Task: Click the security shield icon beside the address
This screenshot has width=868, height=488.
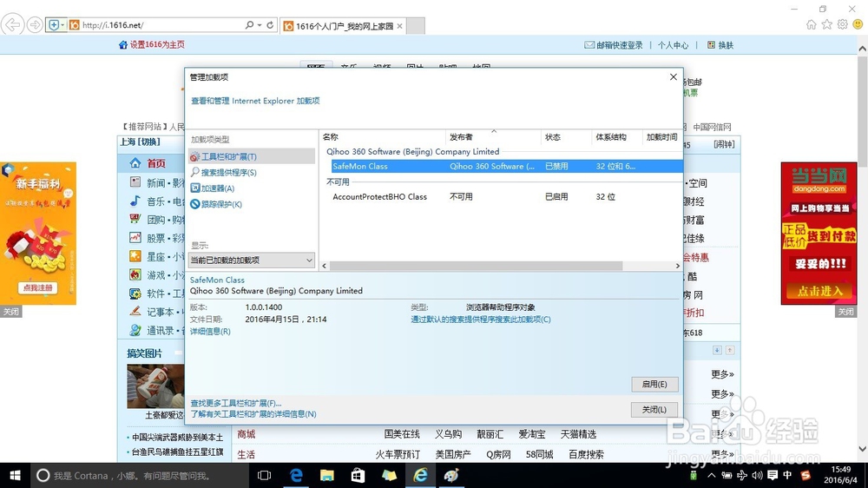Action: (x=54, y=25)
